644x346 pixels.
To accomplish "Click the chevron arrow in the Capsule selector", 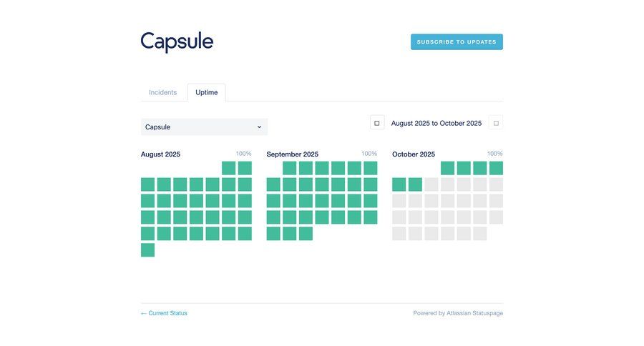I will pos(259,127).
